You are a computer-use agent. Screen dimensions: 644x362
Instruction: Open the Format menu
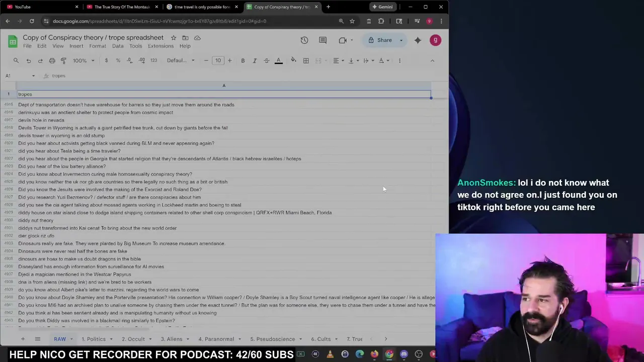click(98, 46)
